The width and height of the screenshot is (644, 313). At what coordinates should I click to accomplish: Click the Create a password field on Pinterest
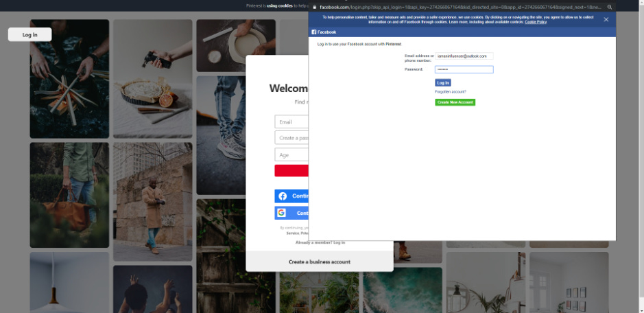pos(291,138)
